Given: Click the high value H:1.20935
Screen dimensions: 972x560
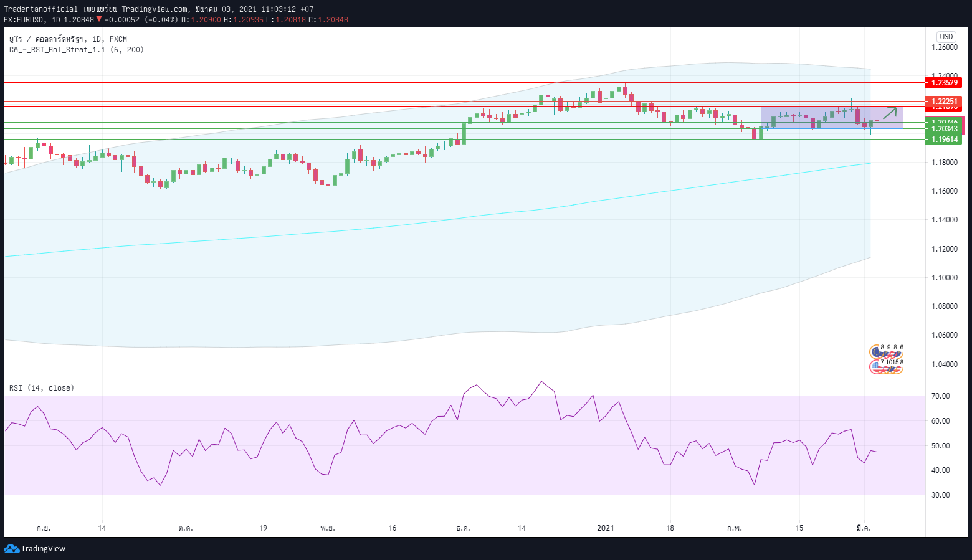Looking at the screenshot, I should coord(243,20).
